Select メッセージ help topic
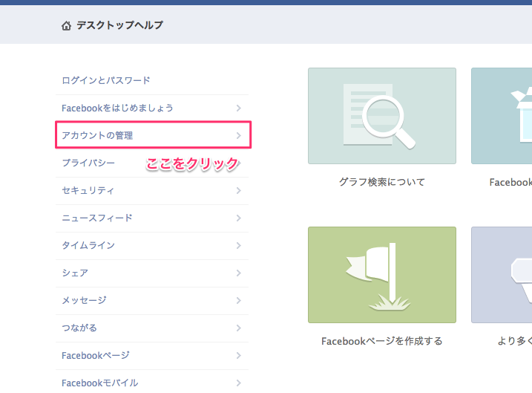This screenshot has height=393, width=532. coord(84,301)
